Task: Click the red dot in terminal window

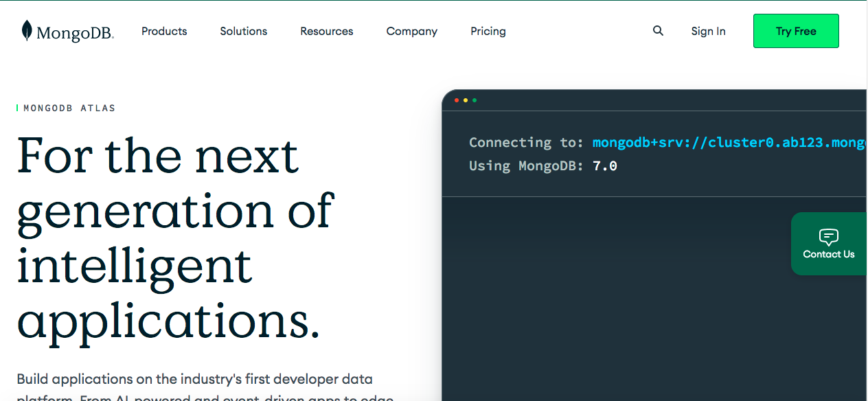Action: [457, 100]
